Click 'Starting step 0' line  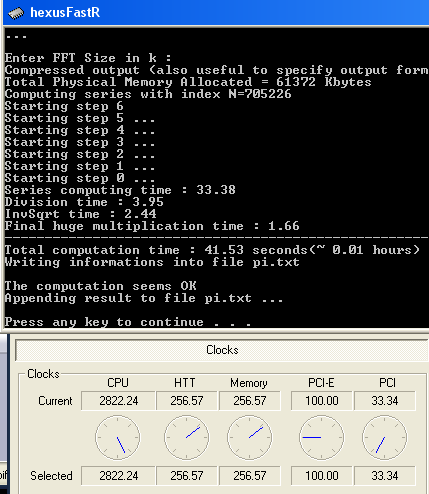(x=80, y=178)
